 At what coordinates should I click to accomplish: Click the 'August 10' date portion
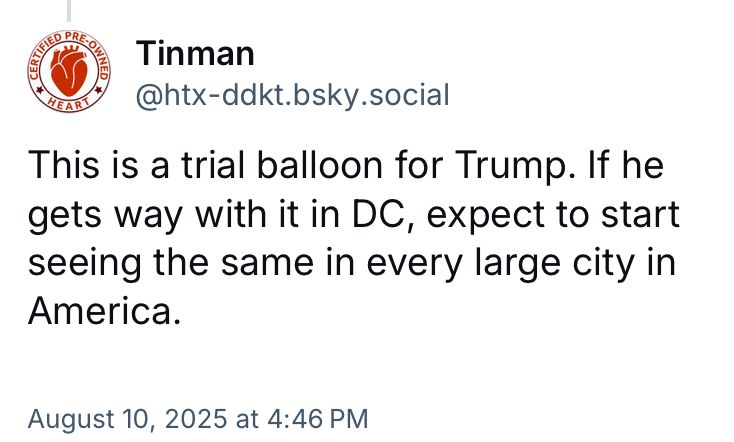click(x=87, y=419)
